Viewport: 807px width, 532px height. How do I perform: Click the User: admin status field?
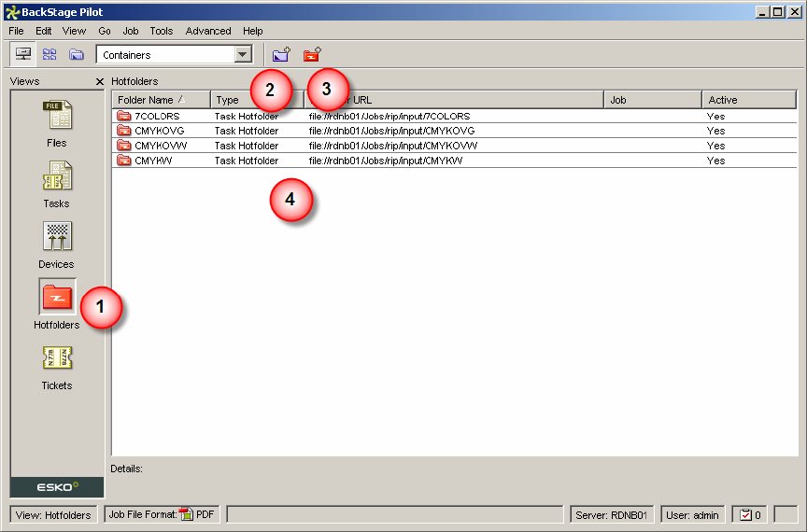[692, 514]
